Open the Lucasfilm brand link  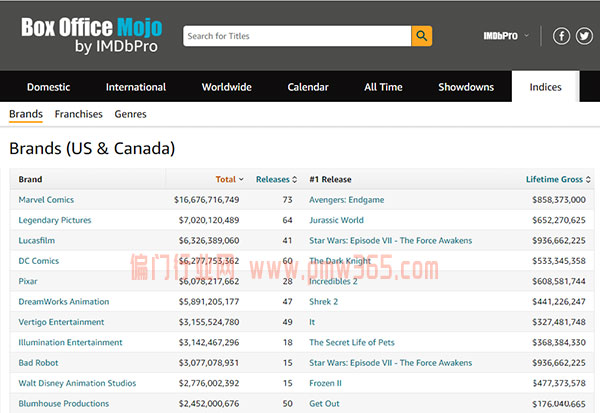pyautogui.click(x=36, y=240)
